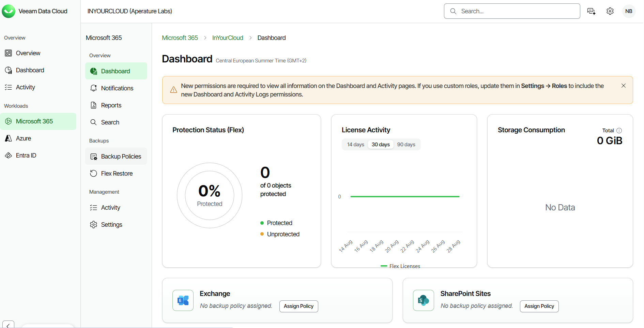Follow the InYourCloud breadcrumb link

click(228, 38)
